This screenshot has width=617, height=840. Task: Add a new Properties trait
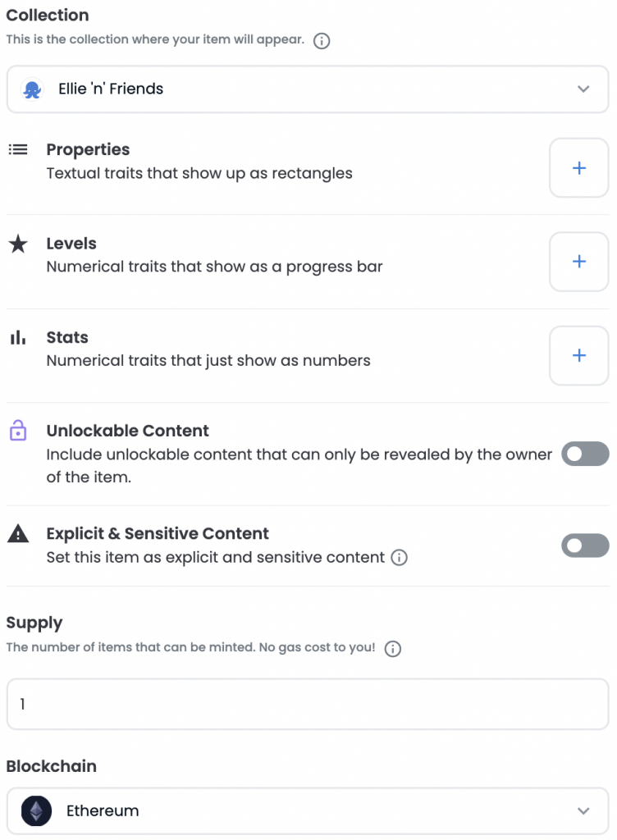[x=579, y=167]
